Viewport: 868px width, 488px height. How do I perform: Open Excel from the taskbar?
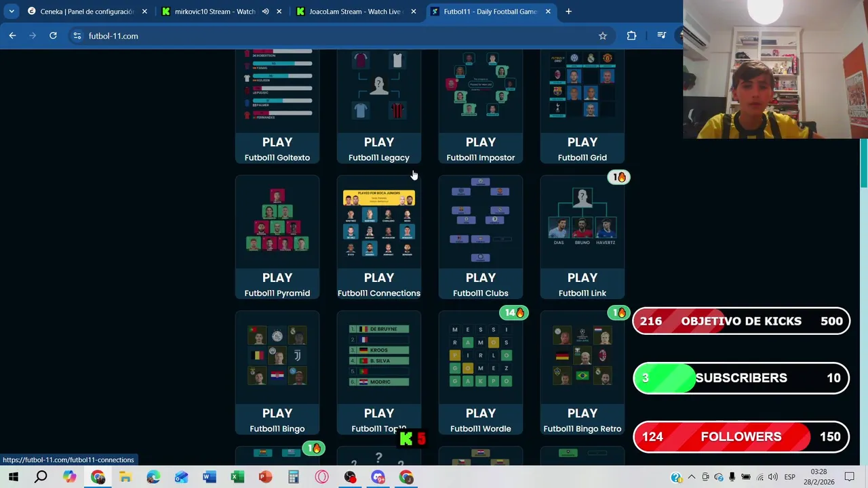pyautogui.click(x=237, y=477)
